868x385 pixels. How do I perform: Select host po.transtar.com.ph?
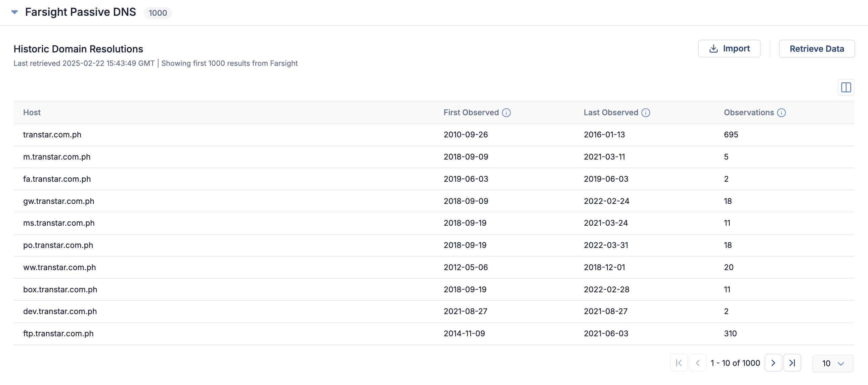coord(58,245)
